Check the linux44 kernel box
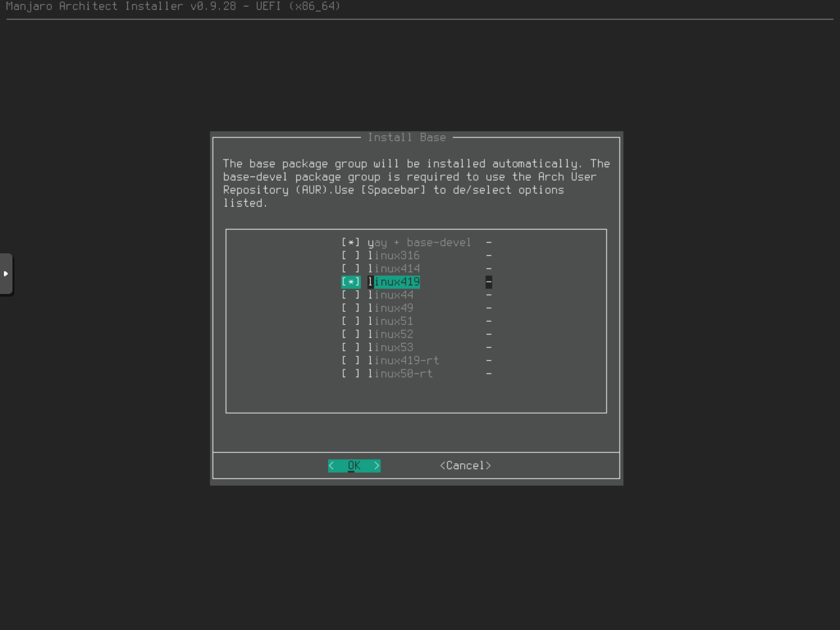The height and width of the screenshot is (630, 840). tap(350, 295)
